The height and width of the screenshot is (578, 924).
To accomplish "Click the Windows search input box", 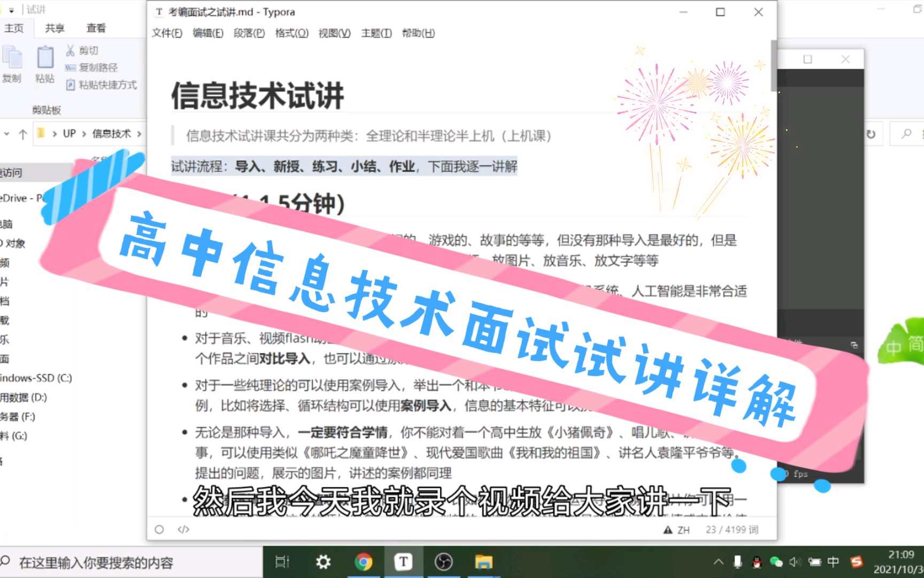I will (x=96, y=562).
